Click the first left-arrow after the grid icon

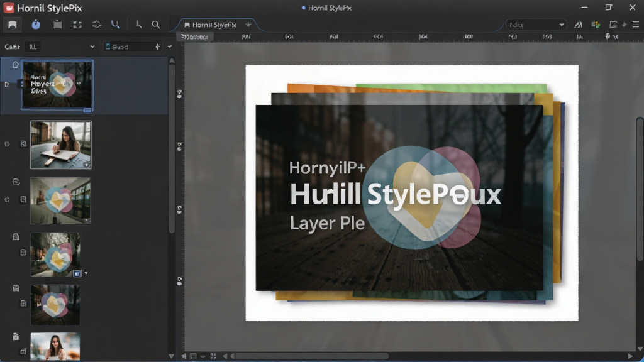point(225,356)
